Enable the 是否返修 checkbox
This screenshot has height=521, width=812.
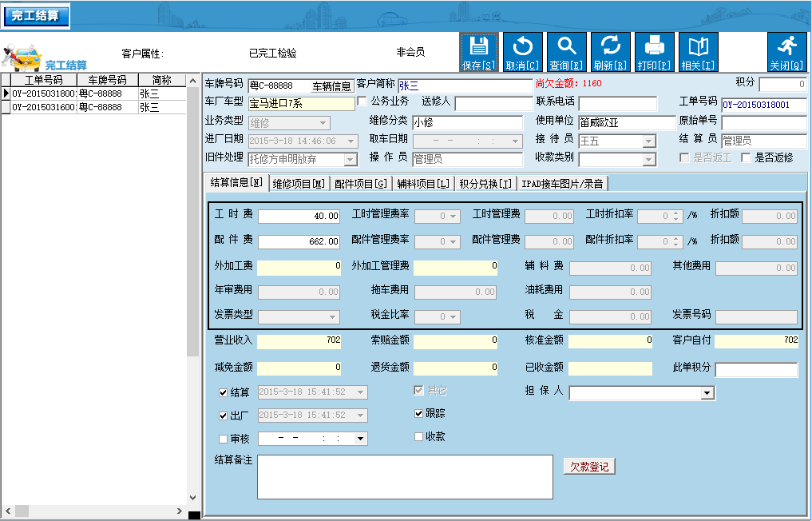tap(746, 157)
